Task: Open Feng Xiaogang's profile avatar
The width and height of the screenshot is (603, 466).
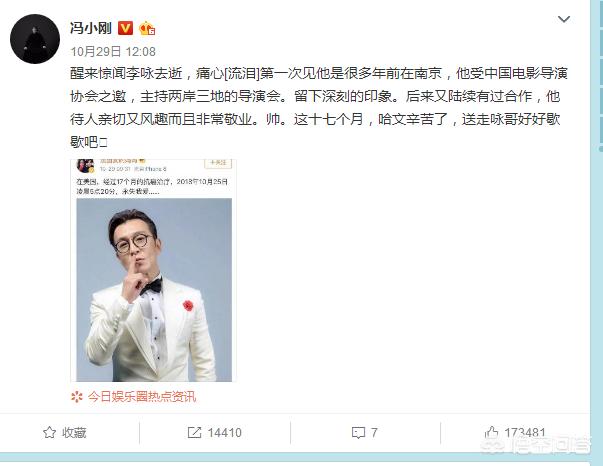Action: (35, 39)
